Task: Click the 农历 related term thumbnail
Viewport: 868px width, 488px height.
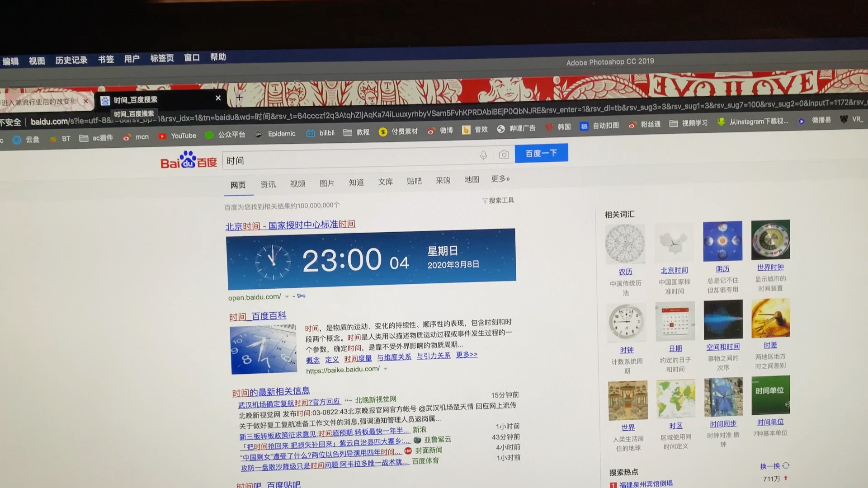Action: 625,244
